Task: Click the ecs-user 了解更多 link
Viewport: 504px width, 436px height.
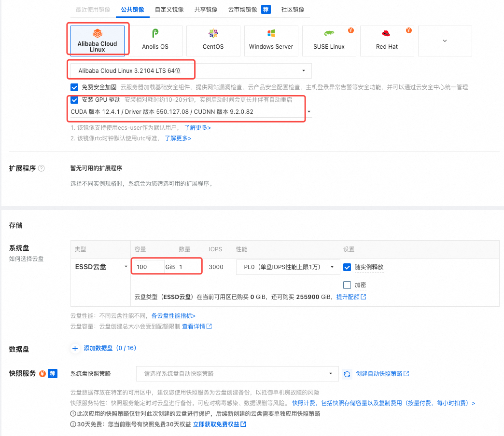Action: (x=197, y=128)
